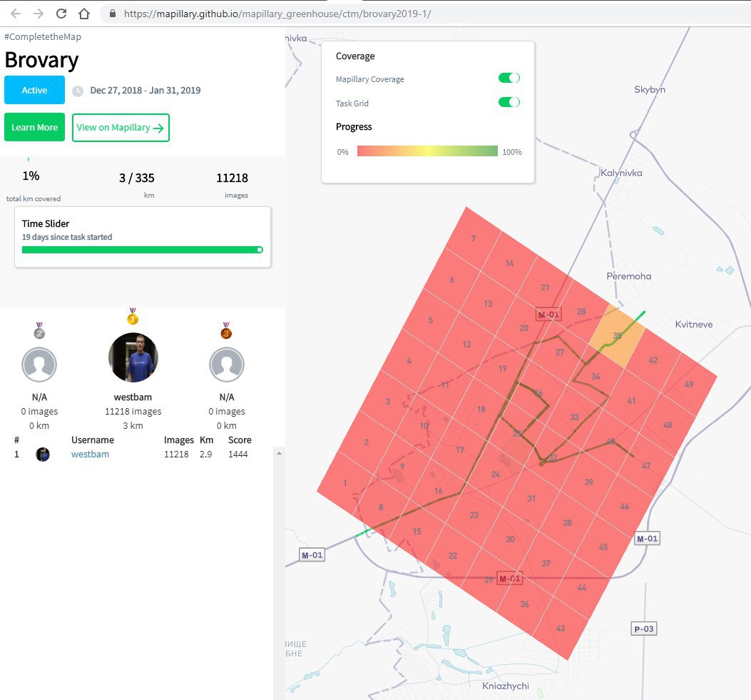Click the browser back arrow

[x=15, y=14]
